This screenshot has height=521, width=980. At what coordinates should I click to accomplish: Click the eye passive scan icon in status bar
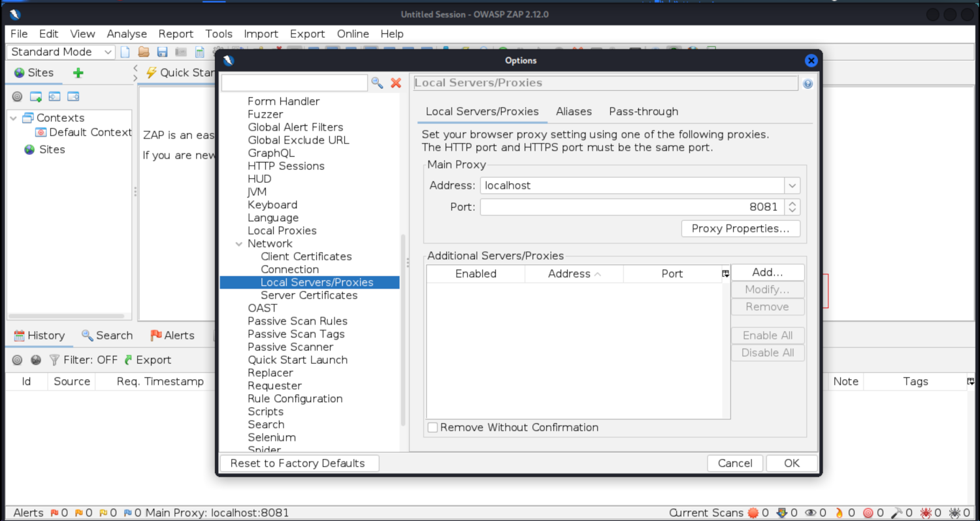click(x=810, y=513)
